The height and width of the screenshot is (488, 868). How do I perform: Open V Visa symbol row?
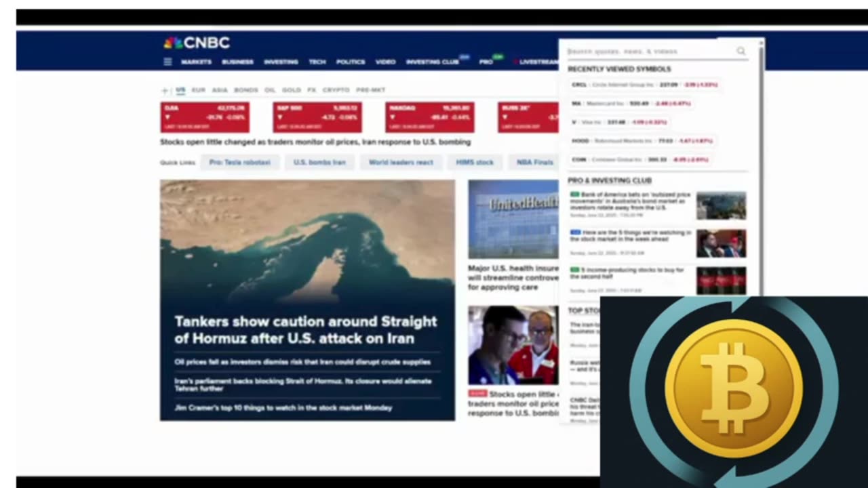pos(620,122)
